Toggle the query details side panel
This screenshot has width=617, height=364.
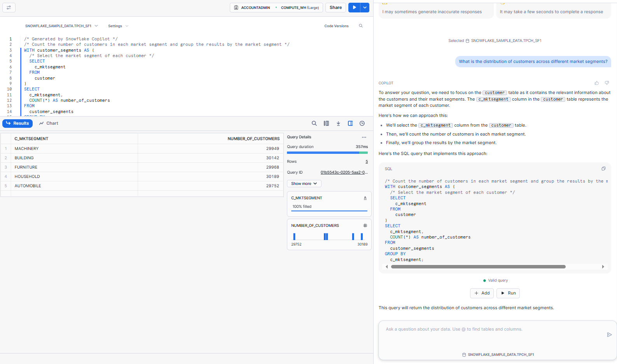[350, 123]
